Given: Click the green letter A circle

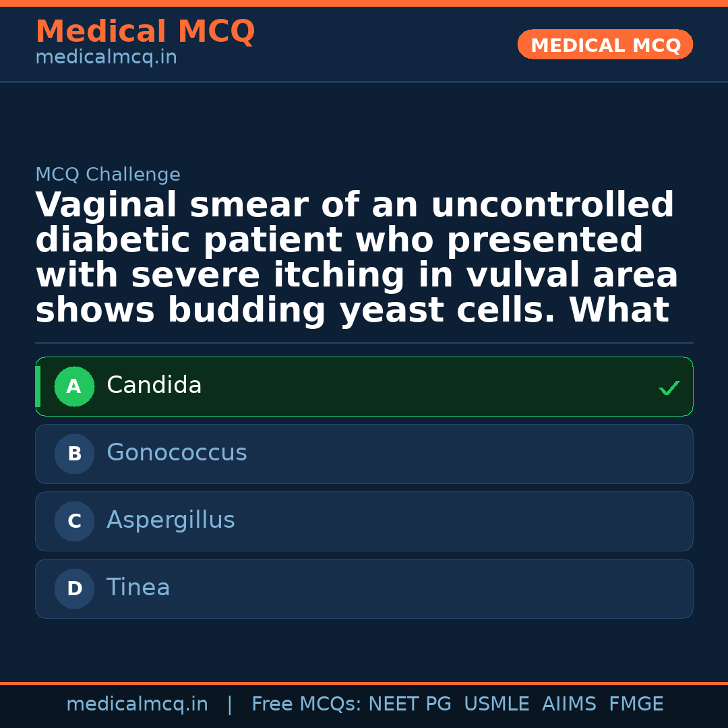Looking at the screenshot, I should coord(74,387).
